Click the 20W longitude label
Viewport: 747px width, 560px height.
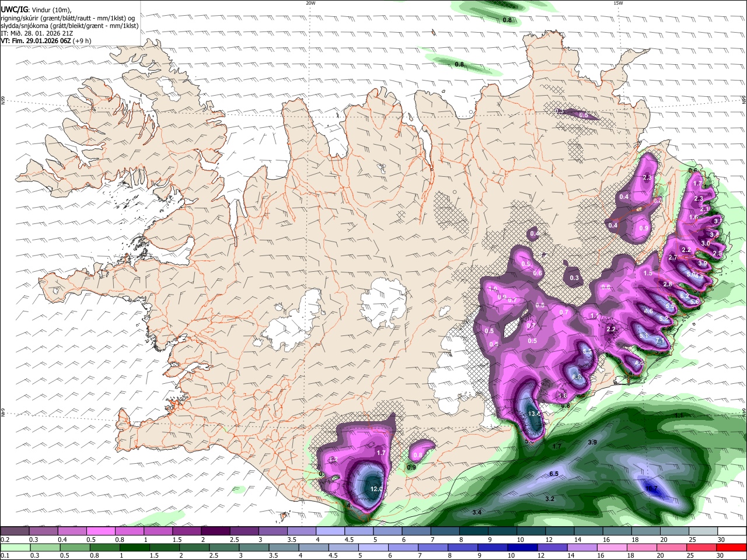tap(310, 3)
